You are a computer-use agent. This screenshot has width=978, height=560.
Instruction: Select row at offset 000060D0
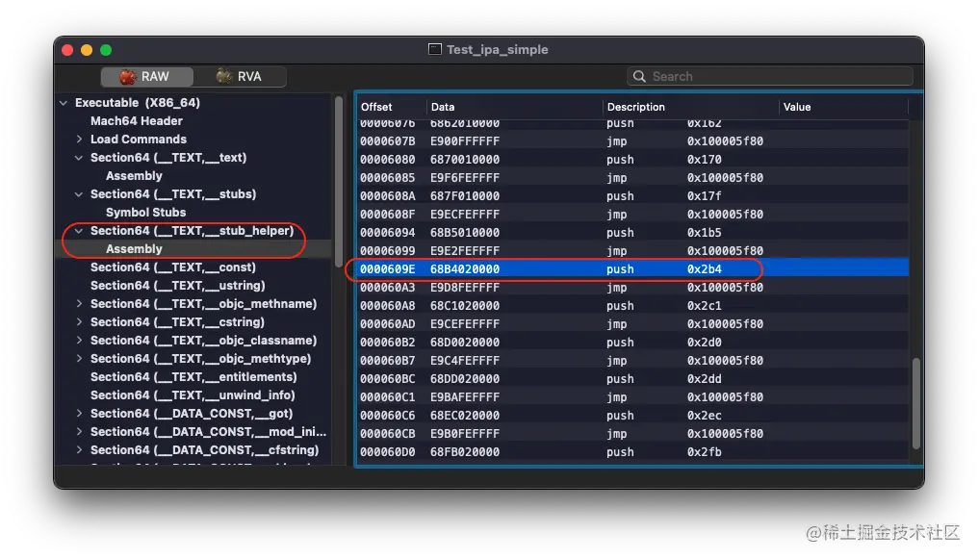click(632, 451)
